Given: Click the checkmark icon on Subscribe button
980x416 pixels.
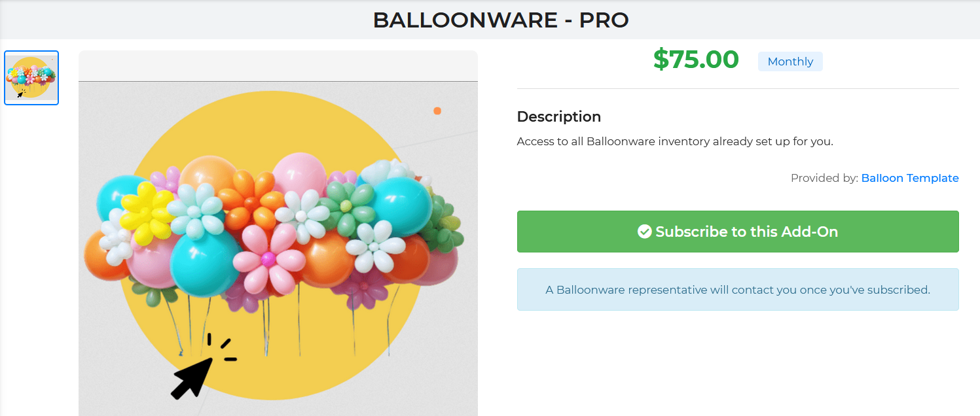Looking at the screenshot, I should coord(644,232).
